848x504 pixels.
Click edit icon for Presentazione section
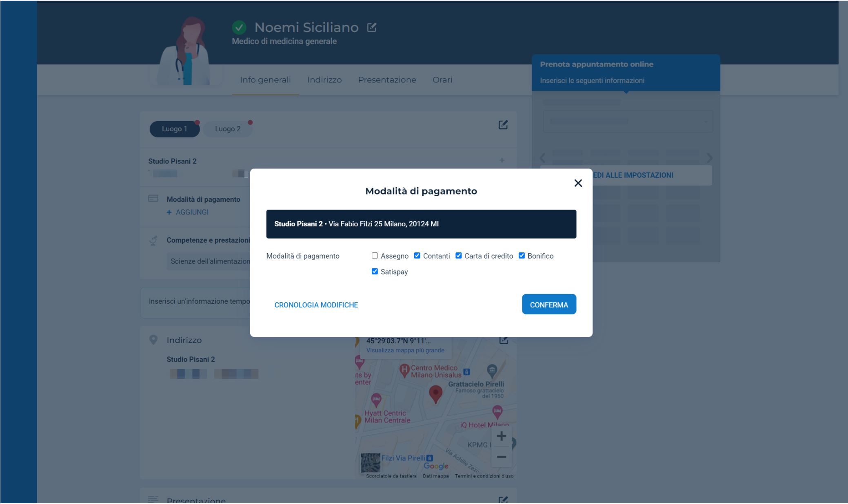pyautogui.click(x=503, y=500)
